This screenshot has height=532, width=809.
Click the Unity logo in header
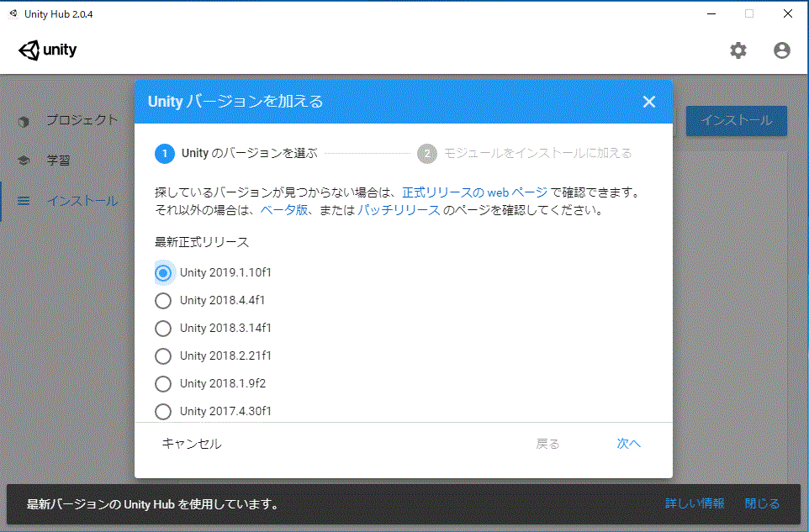(x=48, y=50)
